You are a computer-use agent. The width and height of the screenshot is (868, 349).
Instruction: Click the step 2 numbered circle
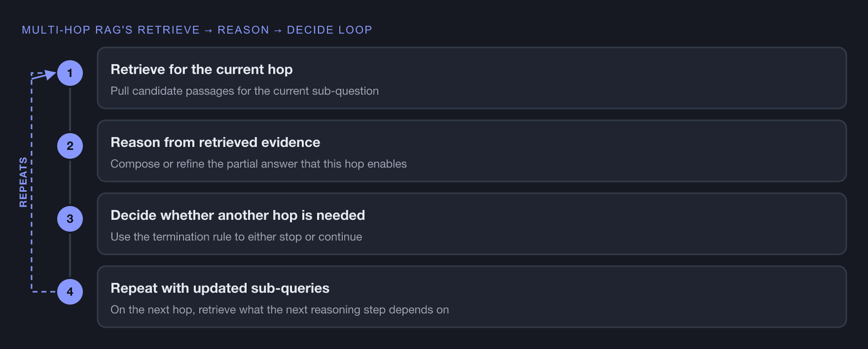(70, 146)
